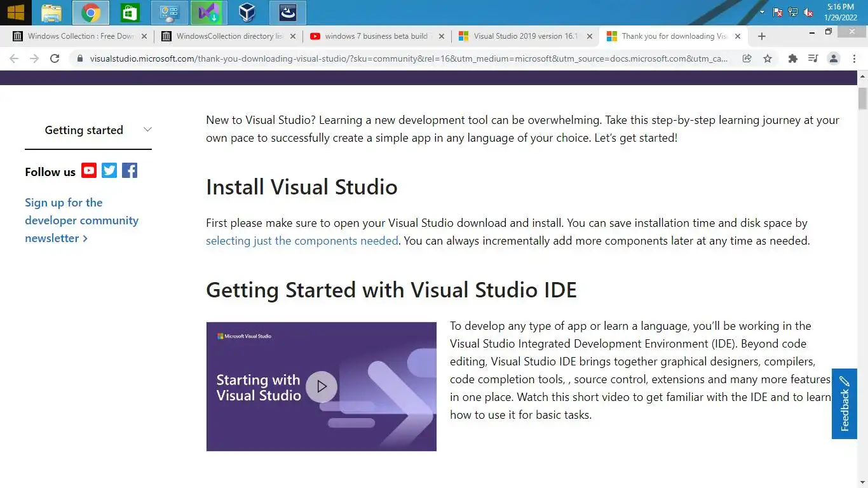Viewport: 868px width, 488px height.
Task: Close the YouTube windows 7 beta tab
Action: [441, 36]
